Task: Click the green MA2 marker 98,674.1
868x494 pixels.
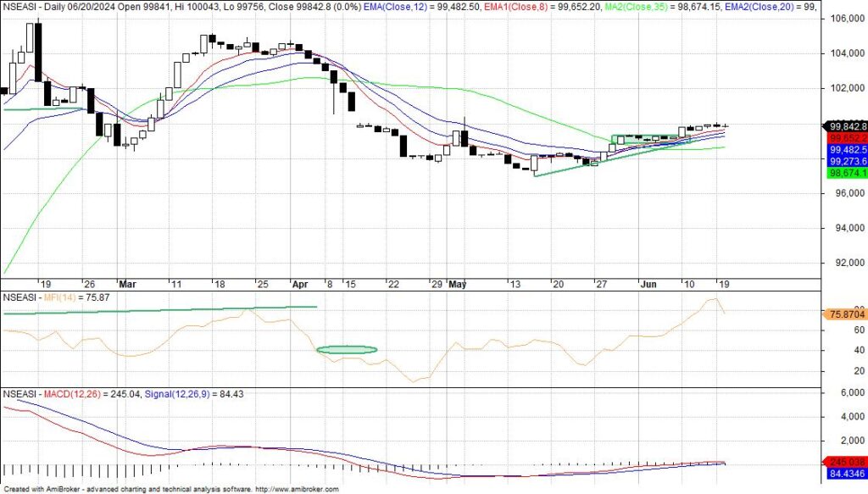Action: (845, 172)
